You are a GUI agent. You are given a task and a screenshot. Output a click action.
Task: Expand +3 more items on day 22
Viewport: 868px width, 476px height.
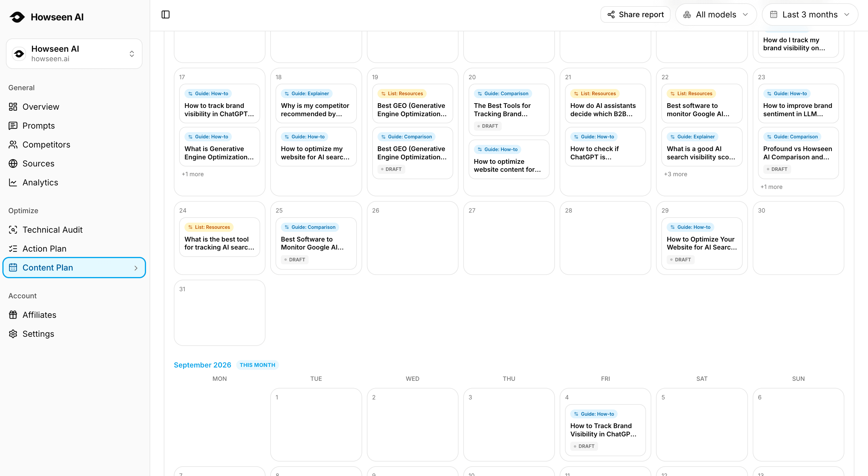pyautogui.click(x=675, y=174)
